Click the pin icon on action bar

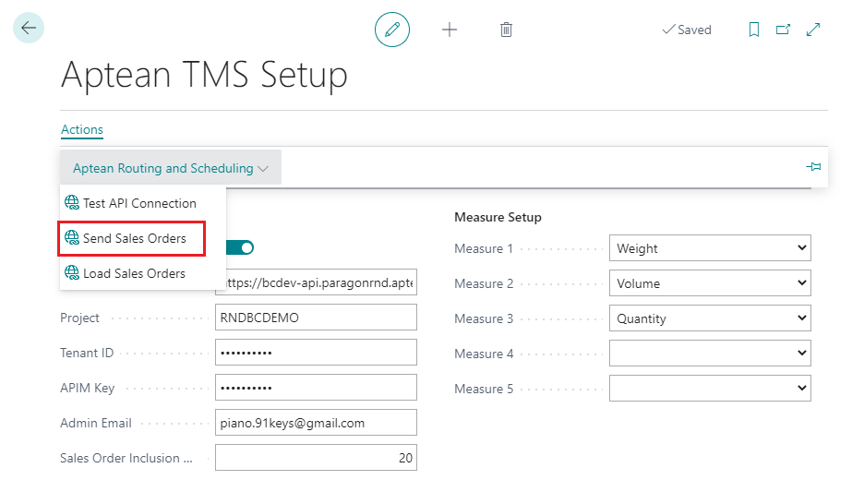[x=813, y=167]
